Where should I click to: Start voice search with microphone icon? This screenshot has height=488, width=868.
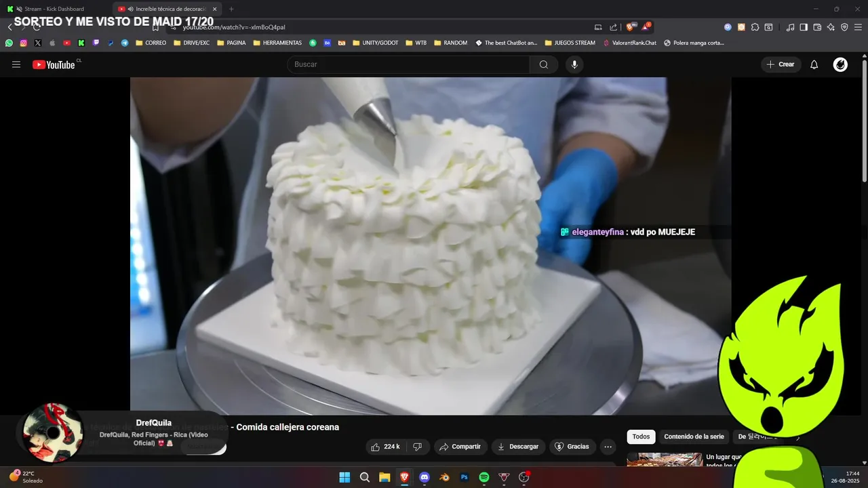point(574,64)
